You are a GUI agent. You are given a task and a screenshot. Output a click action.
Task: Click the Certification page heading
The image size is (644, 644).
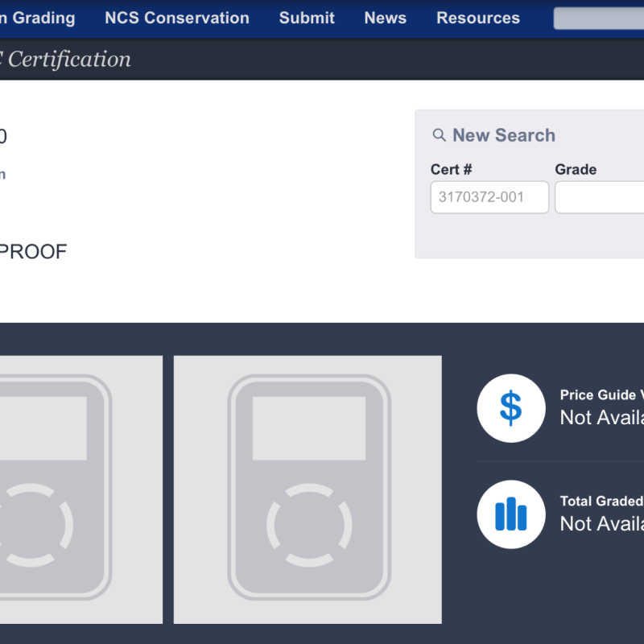[x=68, y=59]
